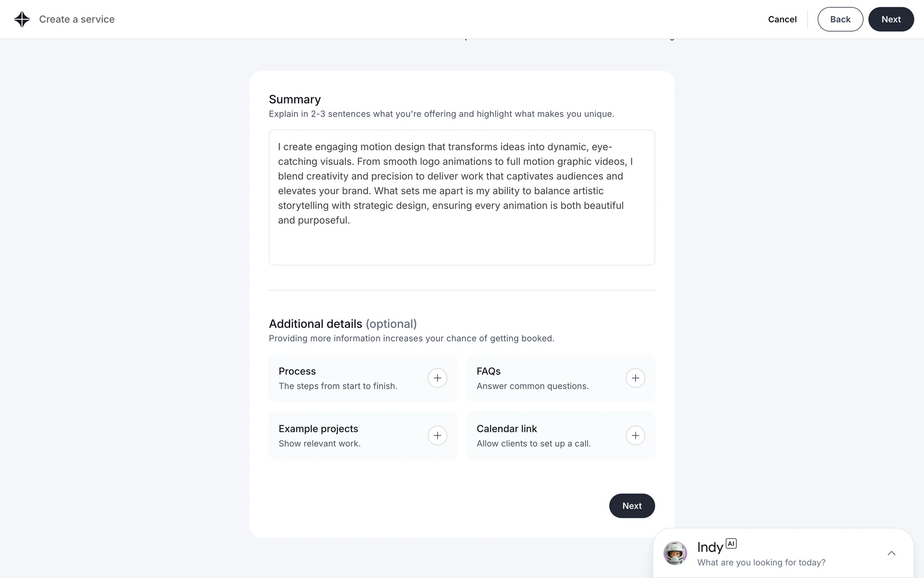Click the 'Create a service' header title

pos(77,19)
